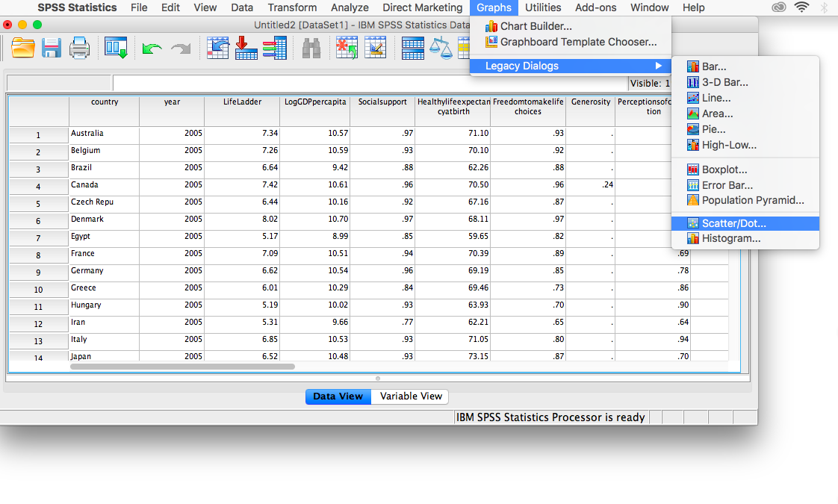Image resolution: width=838 pixels, height=504 pixels.
Task: Click the Go to variable red-arrow icon
Action: point(246,48)
